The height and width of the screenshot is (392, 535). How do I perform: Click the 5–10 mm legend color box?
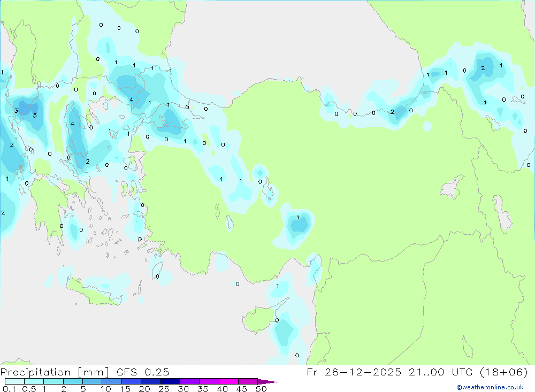(93, 381)
